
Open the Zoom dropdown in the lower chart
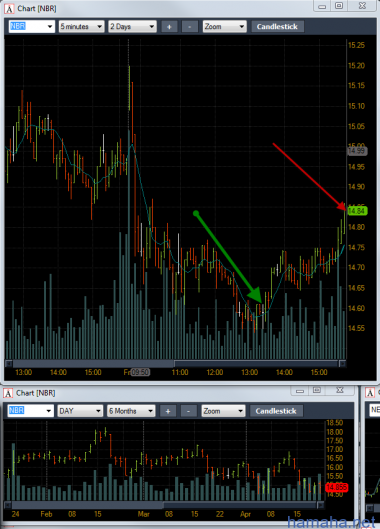[223, 411]
